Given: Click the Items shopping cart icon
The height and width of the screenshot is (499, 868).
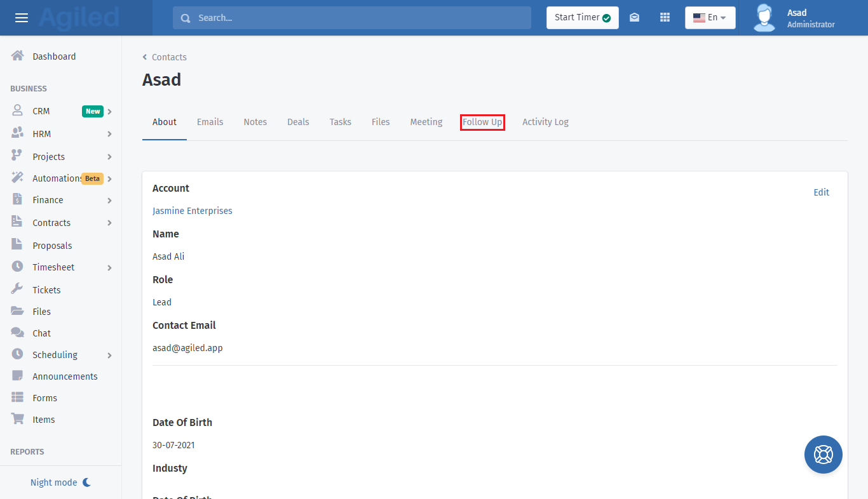Looking at the screenshot, I should [18, 419].
